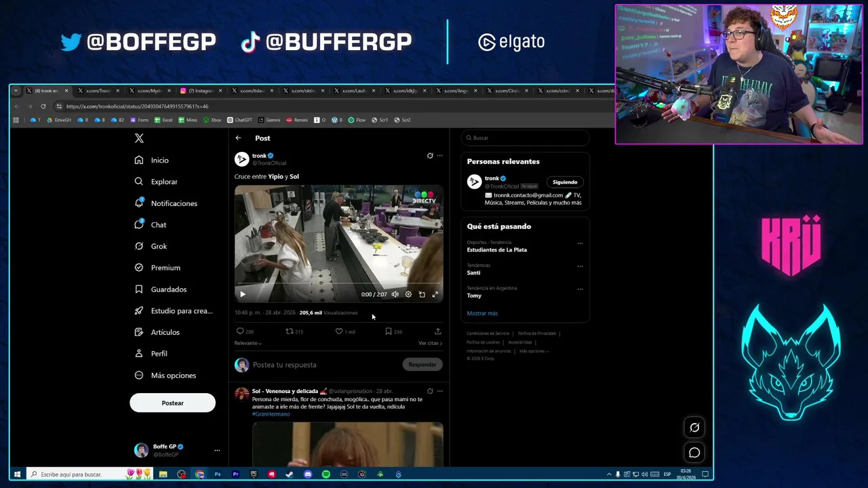Click the browser address bar URL

[x=137, y=106]
